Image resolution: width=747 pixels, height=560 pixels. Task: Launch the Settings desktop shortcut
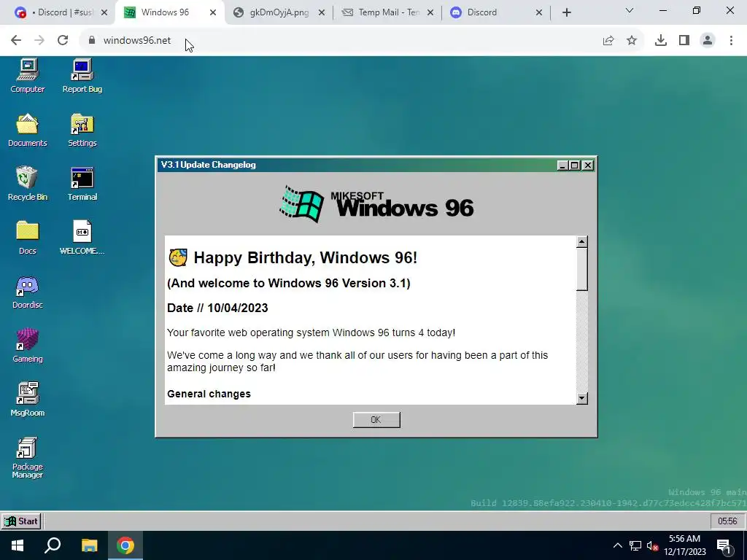click(x=82, y=130)
